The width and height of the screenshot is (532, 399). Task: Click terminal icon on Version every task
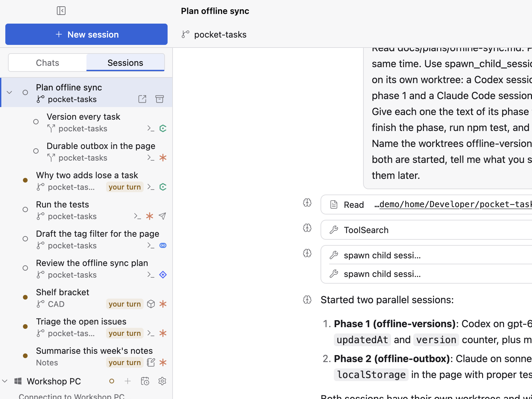point(151,128)
